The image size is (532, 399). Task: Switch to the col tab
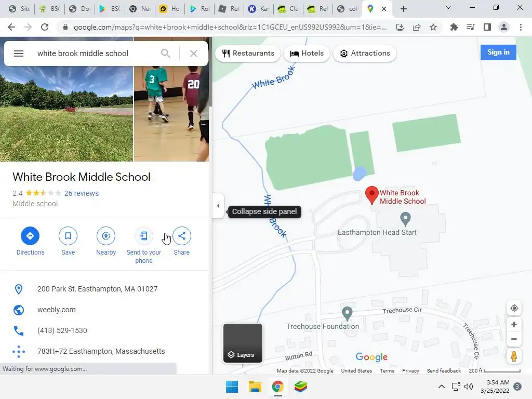click(x=348, y=9)
